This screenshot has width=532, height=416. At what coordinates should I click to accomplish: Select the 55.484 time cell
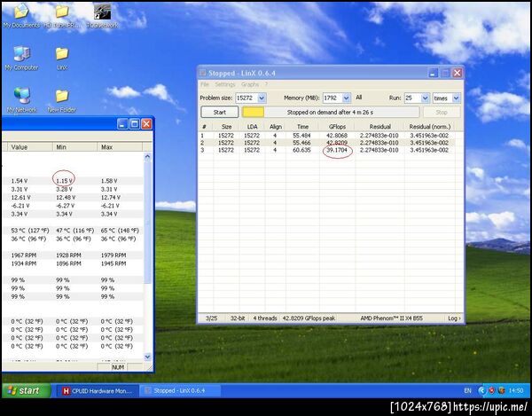click(301, 136)
